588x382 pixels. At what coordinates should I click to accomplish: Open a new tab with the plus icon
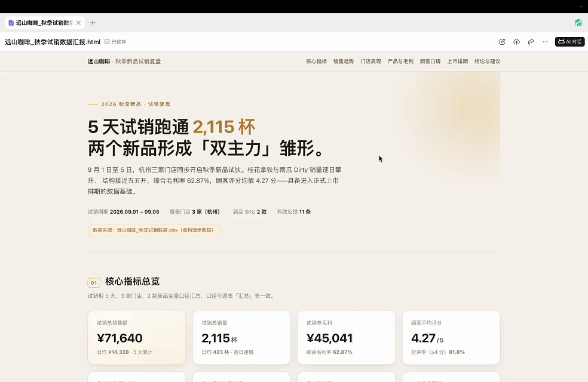coord(93,23)
